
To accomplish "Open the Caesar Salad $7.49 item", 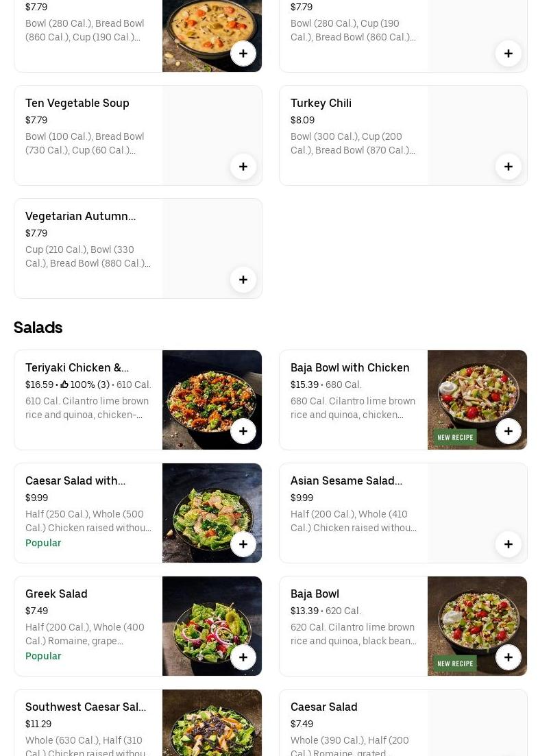I will tap(323, 707).
